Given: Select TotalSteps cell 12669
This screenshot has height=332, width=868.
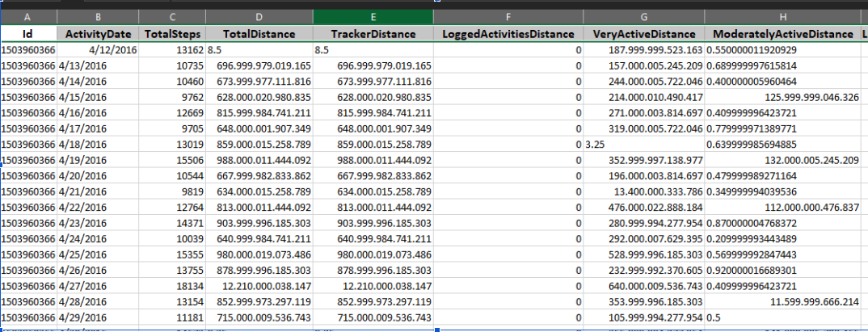Looking at the screenshot, I should pyautogui.click(x=172, y=113).
